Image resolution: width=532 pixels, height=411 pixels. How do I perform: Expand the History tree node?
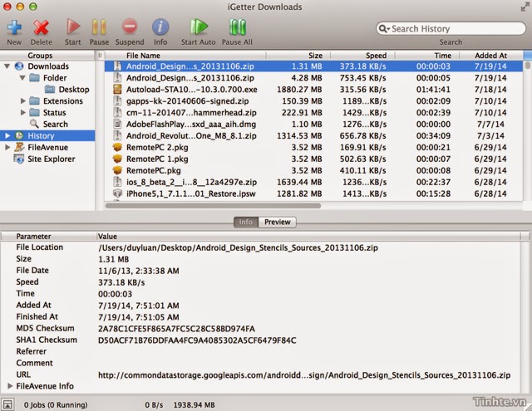(x=7, y=135)
